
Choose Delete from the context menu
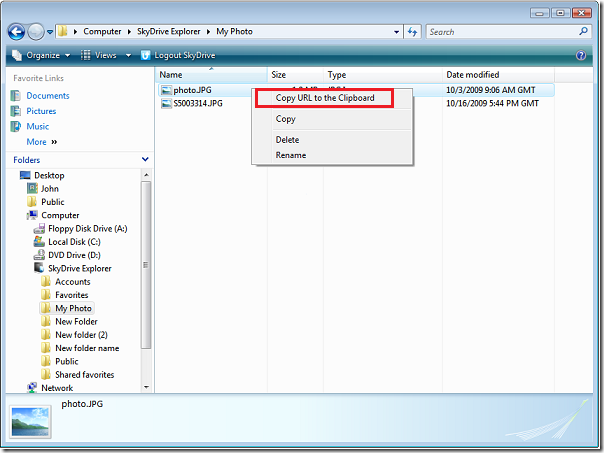332,140
